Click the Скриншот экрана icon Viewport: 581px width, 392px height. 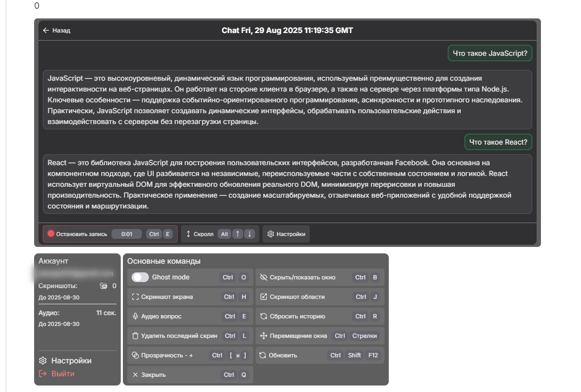[135, 297]
